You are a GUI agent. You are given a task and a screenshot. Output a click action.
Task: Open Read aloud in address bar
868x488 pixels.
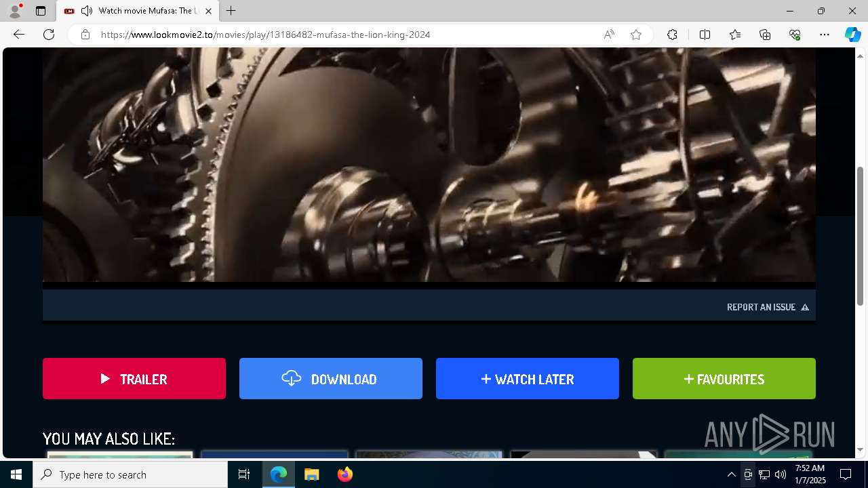coord(609,35)
